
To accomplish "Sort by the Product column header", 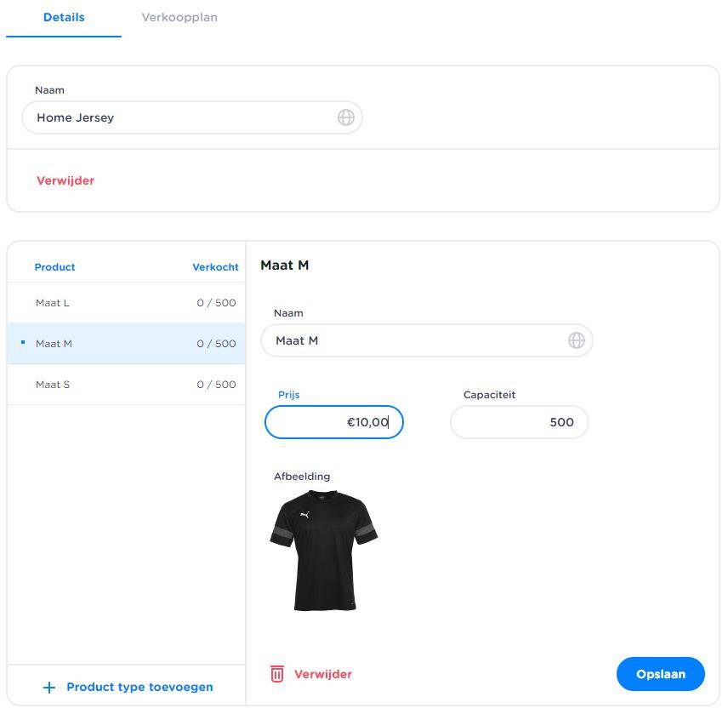I will [54, 267].
